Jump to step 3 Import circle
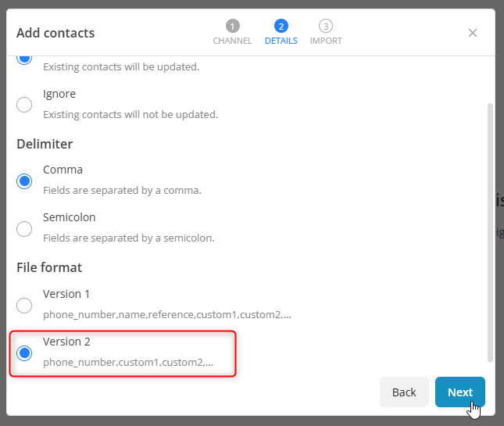The height and width of the screenshot is (426, 504). click(x=326, y=26)
